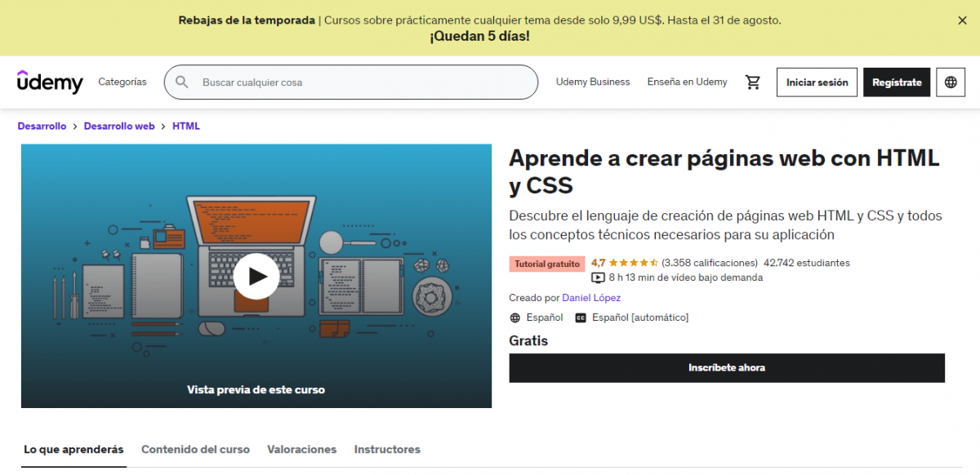Go to Desarrollo web breadcrumb

coord(119,127)
